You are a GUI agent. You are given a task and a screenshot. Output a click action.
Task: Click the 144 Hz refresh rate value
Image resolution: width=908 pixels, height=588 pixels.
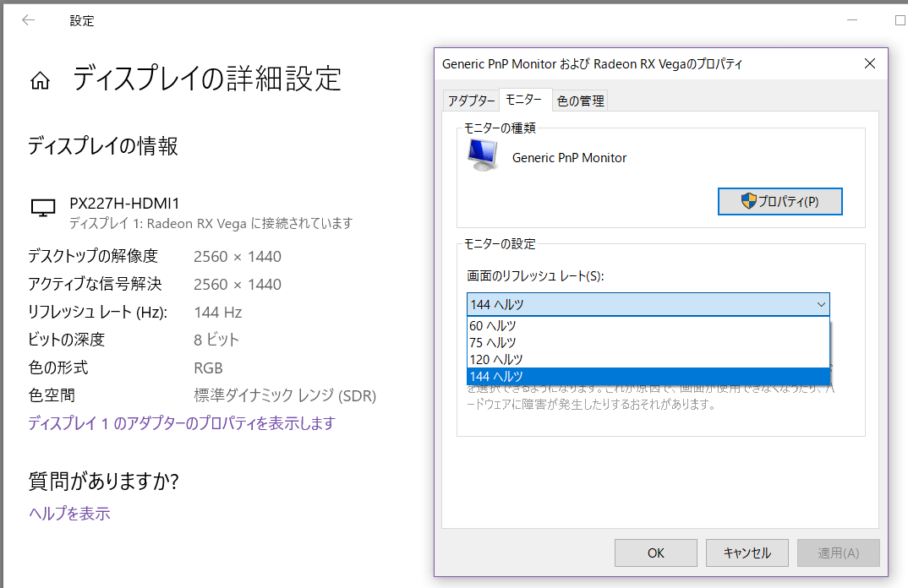(218, 313)
